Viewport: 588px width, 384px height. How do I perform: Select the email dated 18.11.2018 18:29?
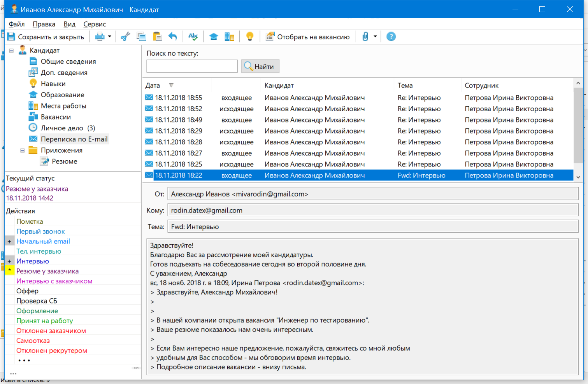(358, 131)
